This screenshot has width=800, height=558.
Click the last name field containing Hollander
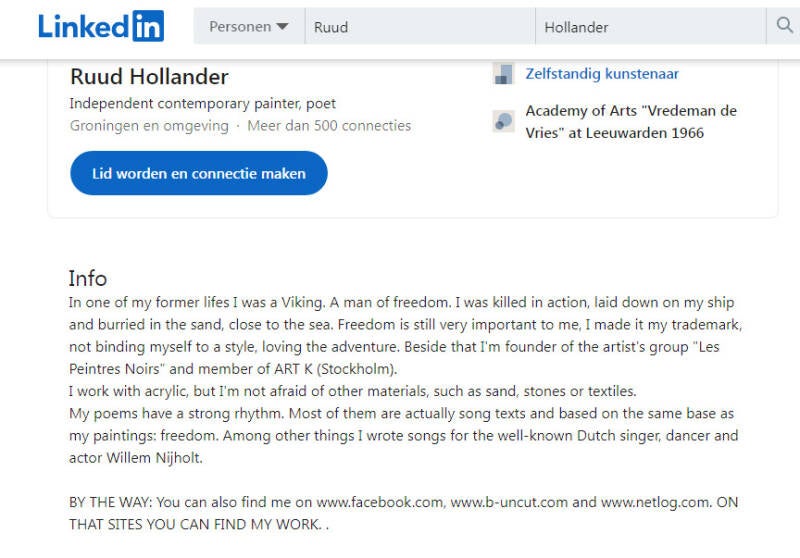point(650,27)
